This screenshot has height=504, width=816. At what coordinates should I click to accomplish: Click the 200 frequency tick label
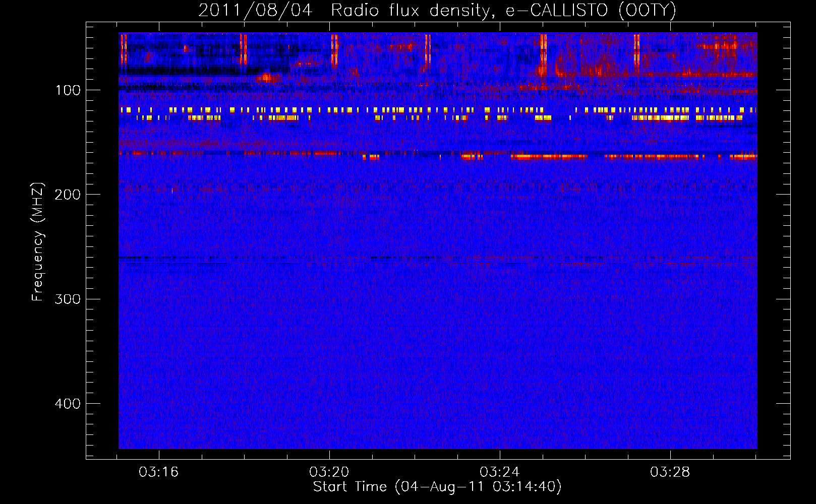click(x=68, y=195)
